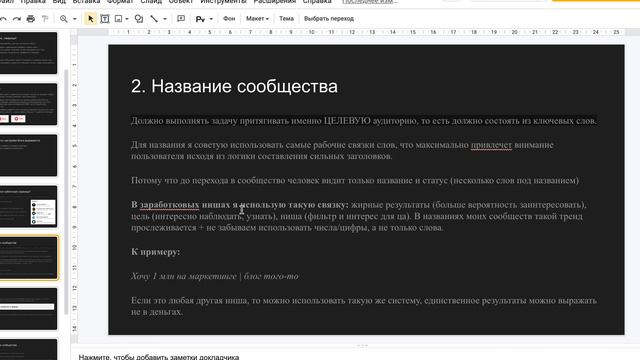Click the Print icon

coord(31,19)
